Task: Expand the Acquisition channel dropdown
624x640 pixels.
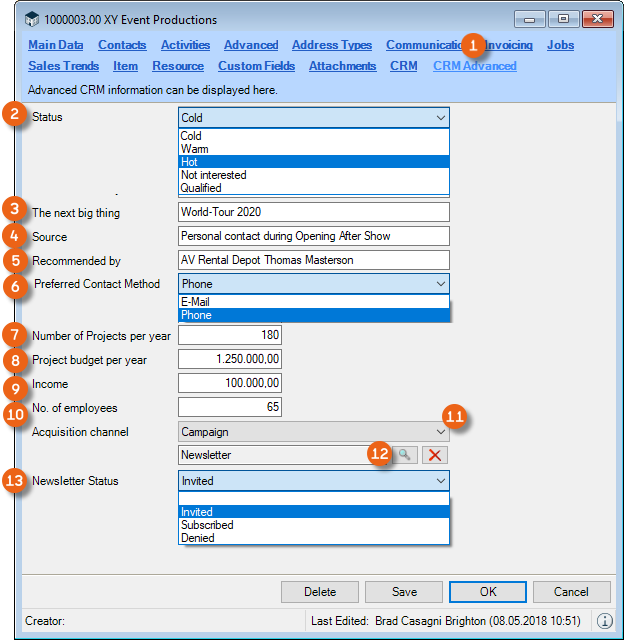Action: pyautogui.click(x=441, y=431)
